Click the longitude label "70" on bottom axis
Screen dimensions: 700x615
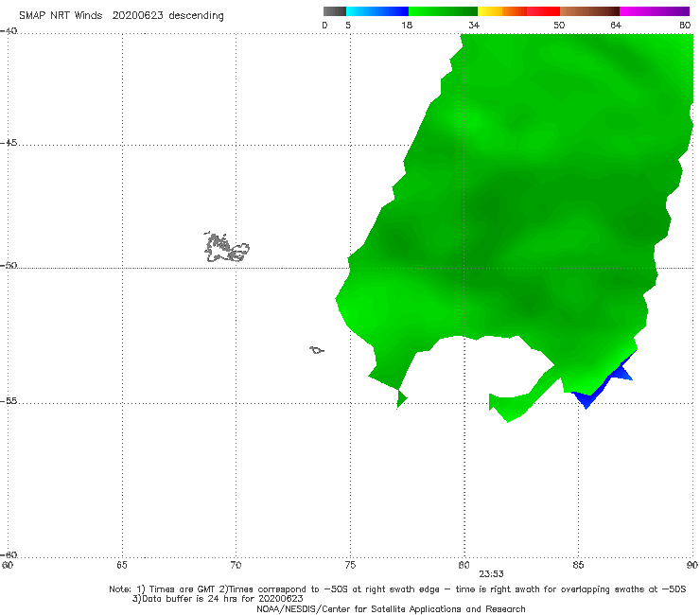[236, 565]
